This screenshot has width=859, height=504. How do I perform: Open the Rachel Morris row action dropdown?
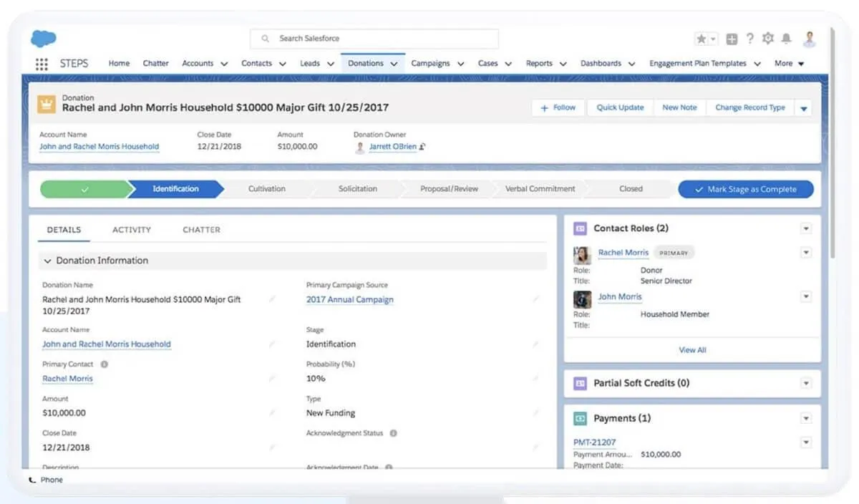(x=806, y=253)
